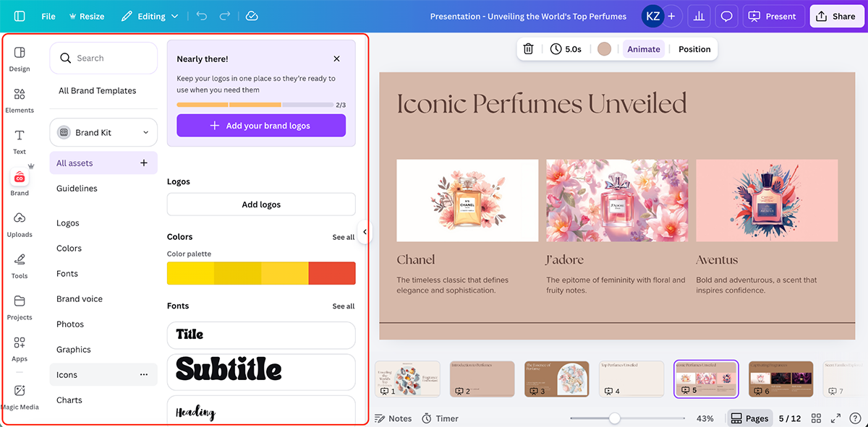The image size is (868, 427).
Task: Delete the page using the trash icon
Action: 528,48
